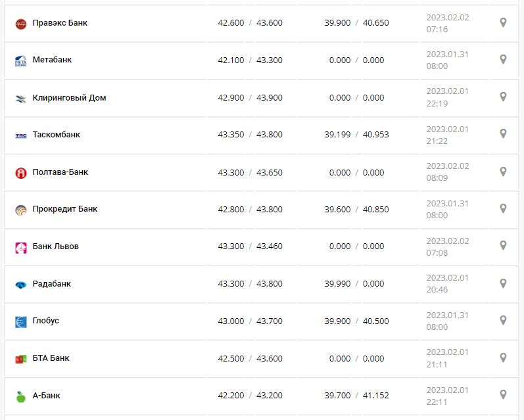Click the Банк Львов logo icon
This screenshot has width=524, height=420.
20,248
